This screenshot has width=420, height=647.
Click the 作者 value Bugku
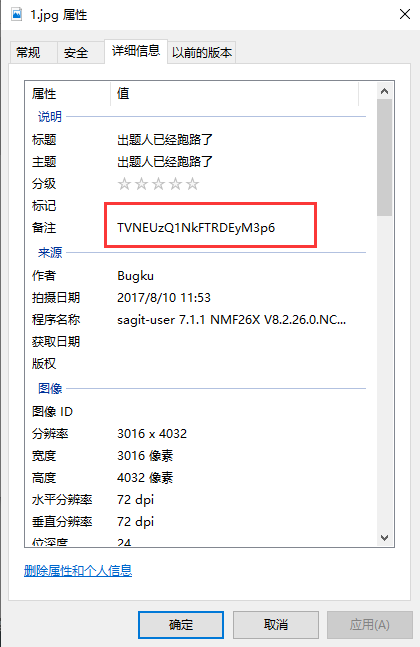[135, 276]
